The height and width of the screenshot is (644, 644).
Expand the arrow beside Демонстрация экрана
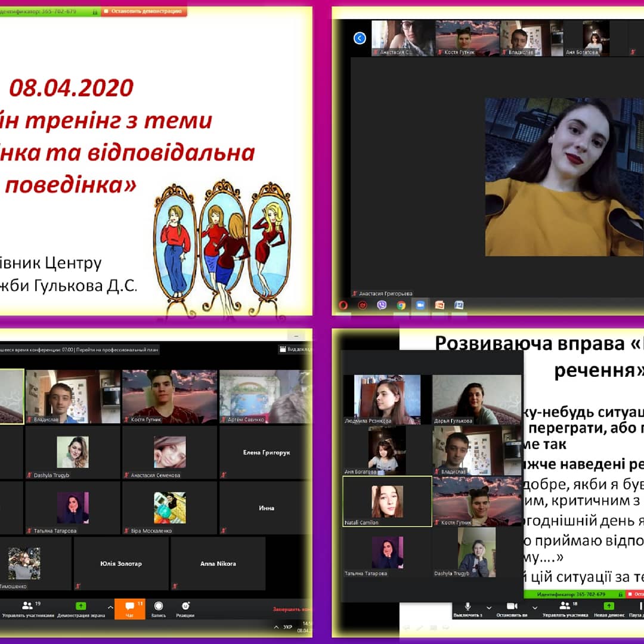click(110, 607)
